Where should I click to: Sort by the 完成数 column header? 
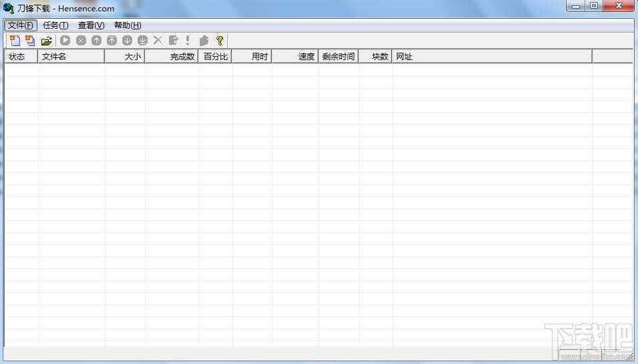(x=171, y=57)
